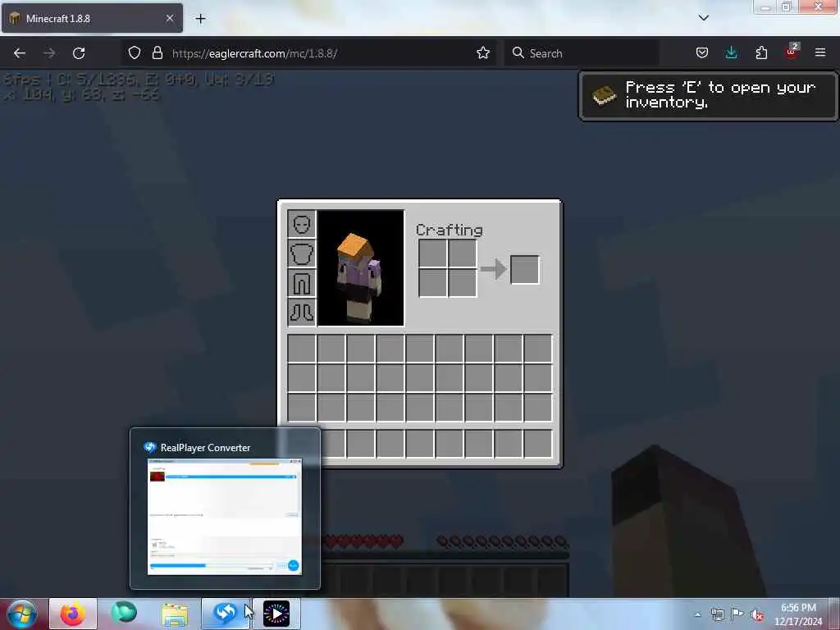
Task: Click the helmet armor slot
Action: tap(302, 224)
